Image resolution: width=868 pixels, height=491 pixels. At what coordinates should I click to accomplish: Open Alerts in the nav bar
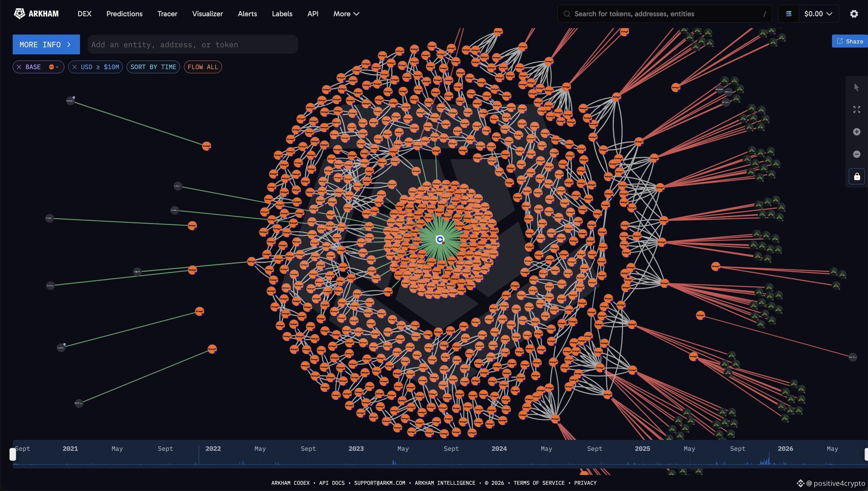pyautogui.click(x=247, y=14)
